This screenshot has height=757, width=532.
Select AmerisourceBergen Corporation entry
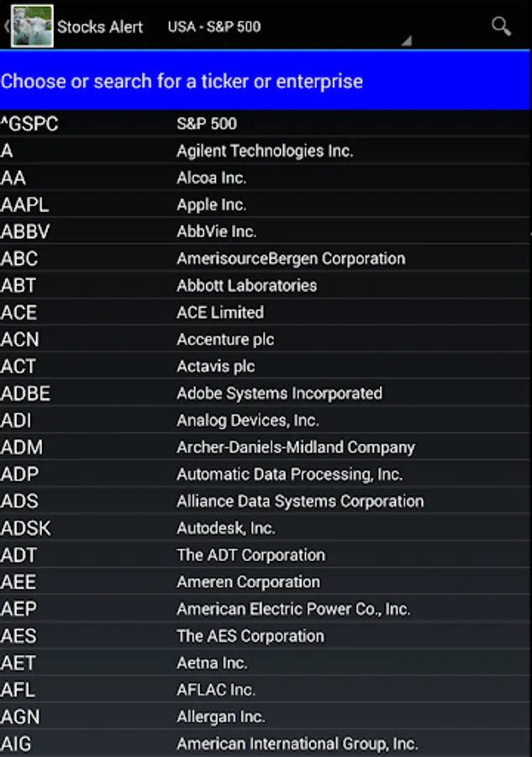click(x=266, y=259)
